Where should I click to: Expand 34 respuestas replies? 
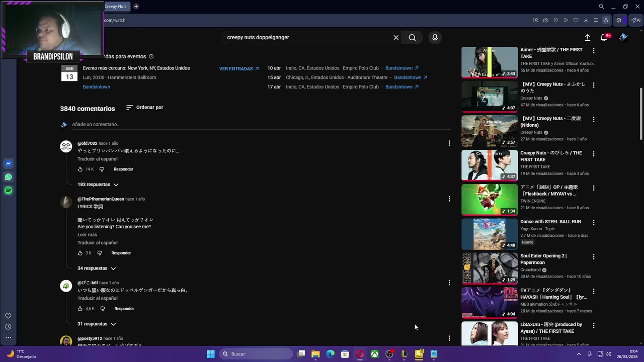point(97,268)
